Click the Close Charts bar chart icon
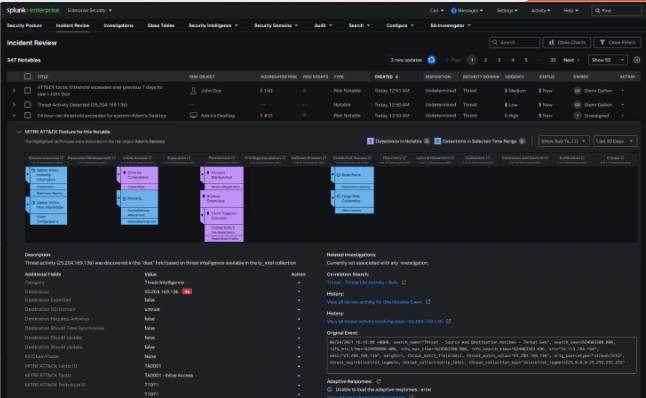Viewport: 646px width, 398px height. tap(551, 42)
